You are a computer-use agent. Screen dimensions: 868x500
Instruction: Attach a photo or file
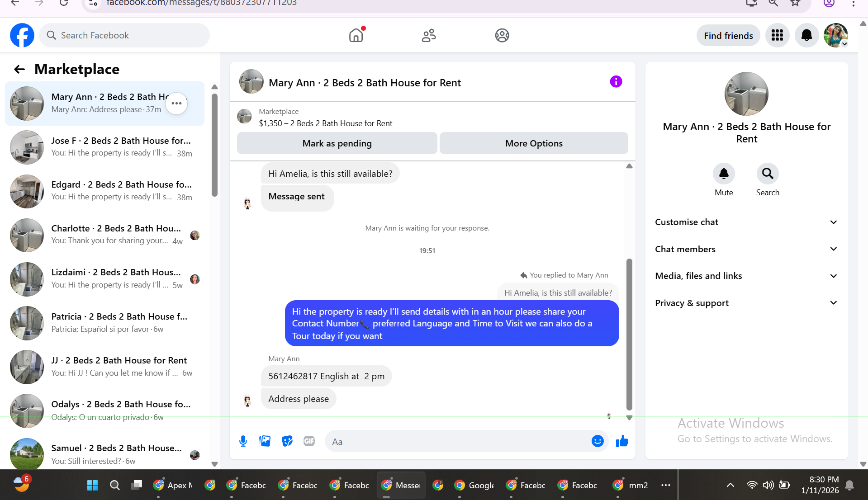coord(265,441)
